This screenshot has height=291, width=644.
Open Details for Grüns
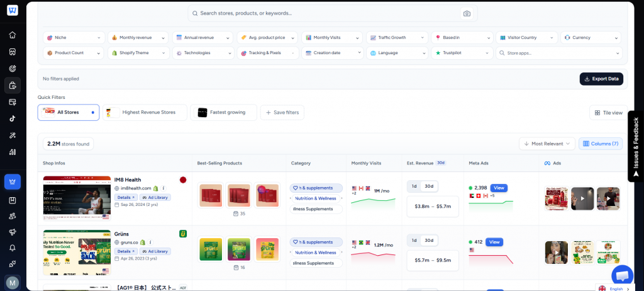tap(126, 251)
